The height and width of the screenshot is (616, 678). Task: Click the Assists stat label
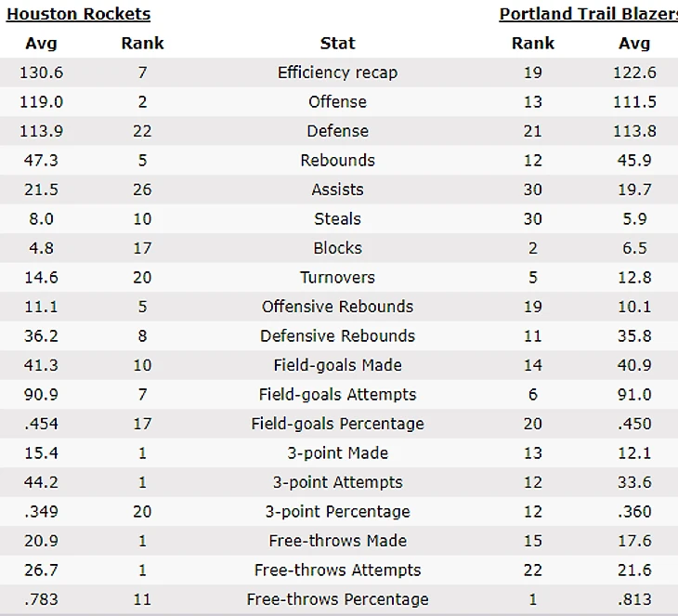pyautogui.click(x=337, y=190)
